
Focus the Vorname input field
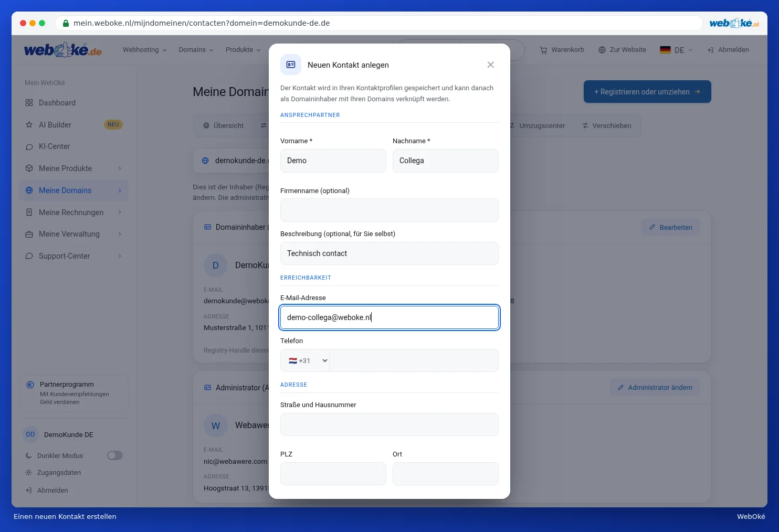click(333, 161)
